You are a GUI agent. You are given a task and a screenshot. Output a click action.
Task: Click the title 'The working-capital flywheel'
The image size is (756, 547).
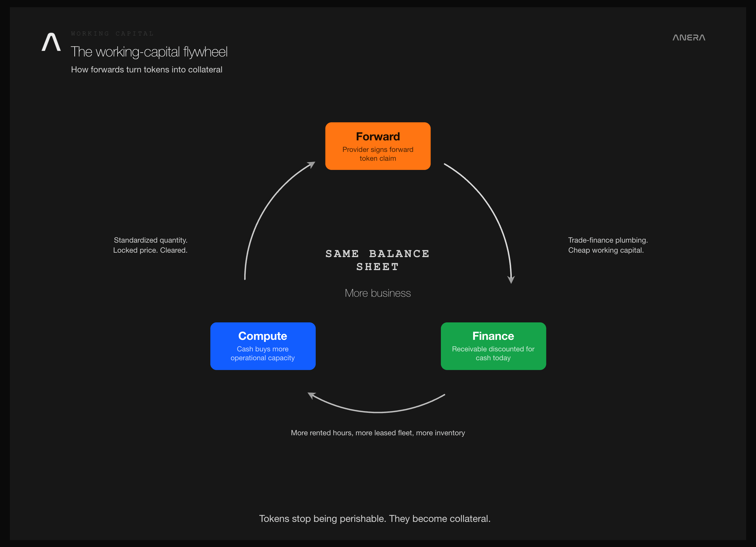[149, 52]
